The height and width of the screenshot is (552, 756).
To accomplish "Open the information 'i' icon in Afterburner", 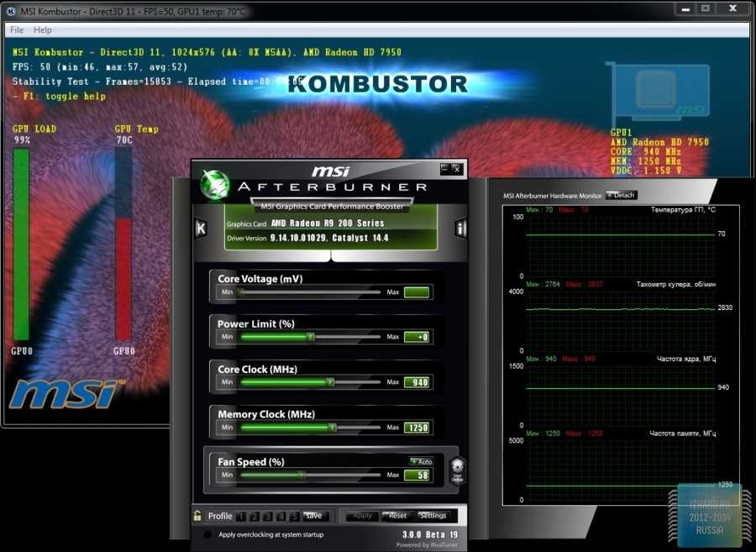I will [460, 228].
